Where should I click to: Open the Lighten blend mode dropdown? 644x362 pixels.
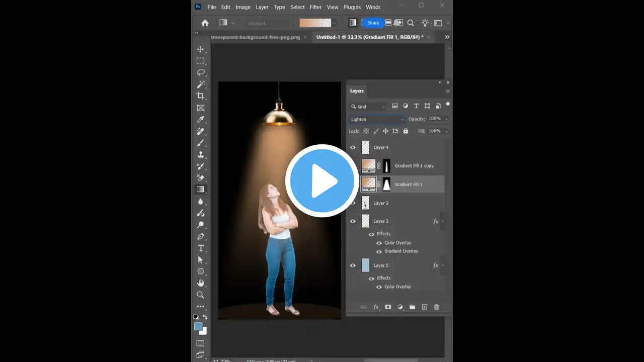pos(377,119)
